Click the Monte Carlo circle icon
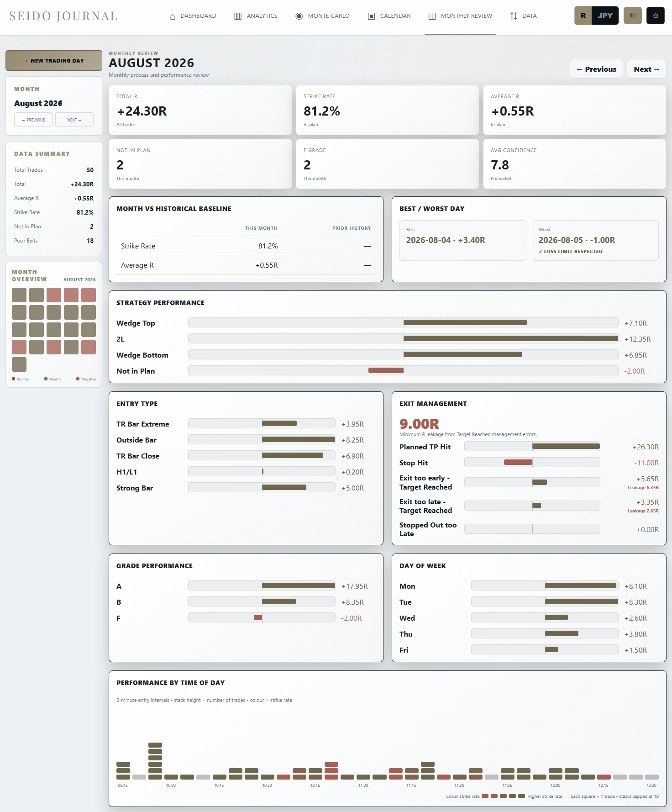This screenshot has height=812, width=672. pyautogui.click(x=299, y=16)
